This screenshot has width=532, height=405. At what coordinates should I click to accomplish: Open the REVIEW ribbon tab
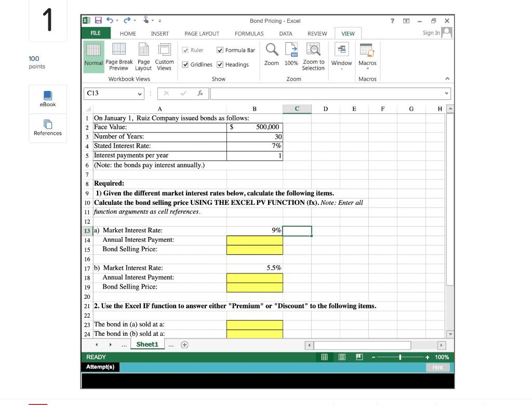pos(317,33)
